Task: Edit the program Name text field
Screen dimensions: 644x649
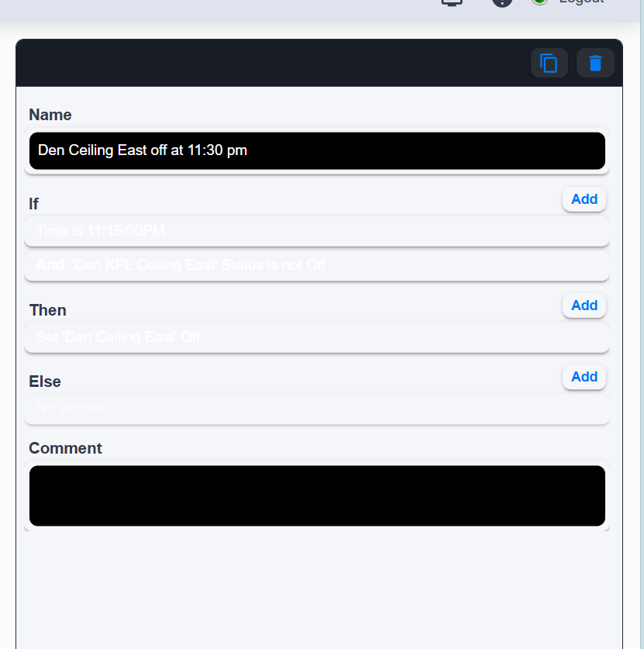Action: pyautogui.click(x=317, y=150)
